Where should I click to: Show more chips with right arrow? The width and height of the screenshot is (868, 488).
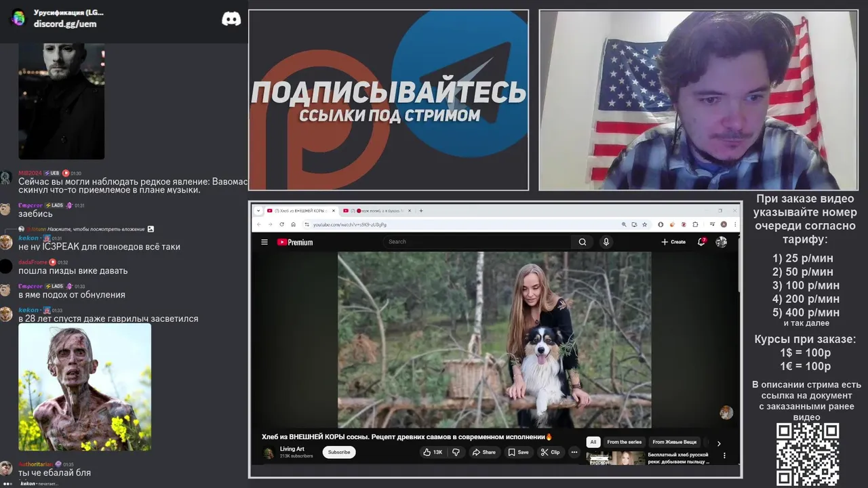pos(719,443)
